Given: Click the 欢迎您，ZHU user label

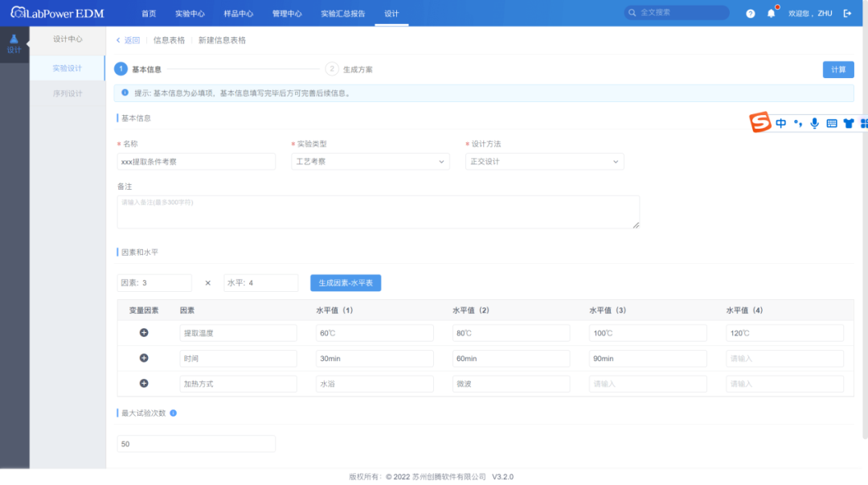Looking at the screenshot, I should (x=810, y=14).
